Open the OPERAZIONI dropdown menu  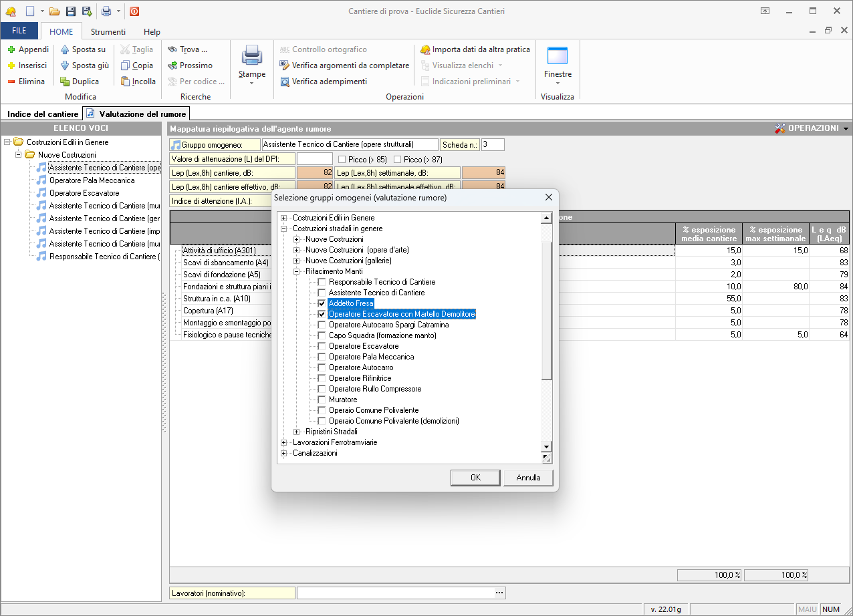pyautogui.click(x=812, y=128)
